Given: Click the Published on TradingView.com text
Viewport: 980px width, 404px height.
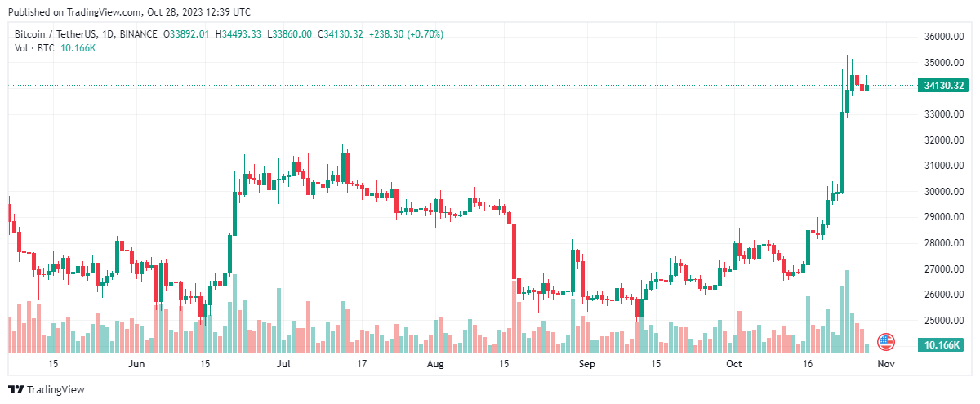Looking at the screenshot, I should [x=71, y=12].
